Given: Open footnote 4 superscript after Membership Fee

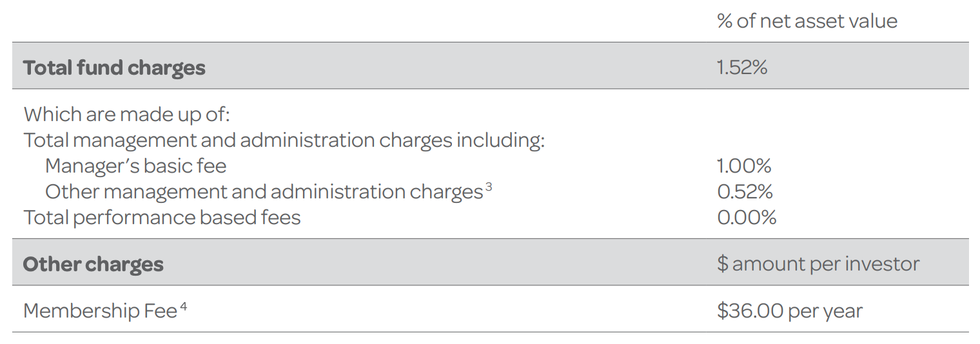Looking at the screenshot, I should (x=184, y=306).
